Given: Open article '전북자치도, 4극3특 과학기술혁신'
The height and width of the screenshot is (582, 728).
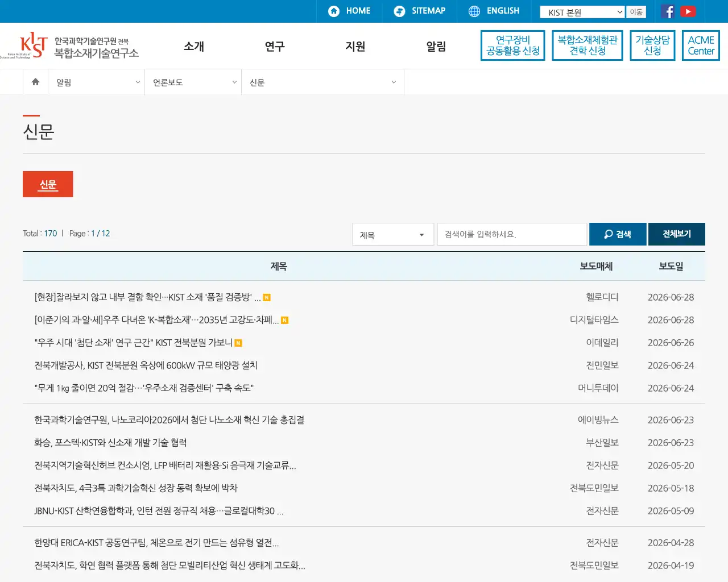Looking at the screenshot, I should point(136,488).
